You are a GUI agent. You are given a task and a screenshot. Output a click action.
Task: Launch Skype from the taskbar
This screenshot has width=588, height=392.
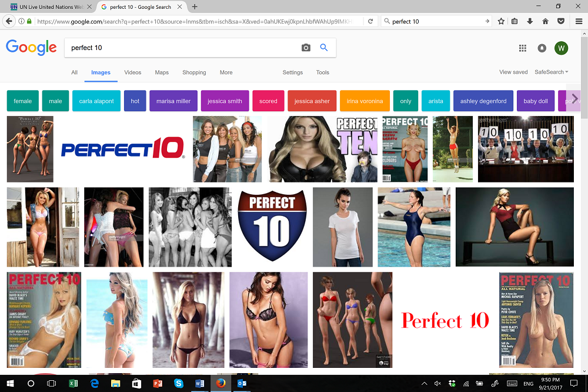(x=179, y=383)
